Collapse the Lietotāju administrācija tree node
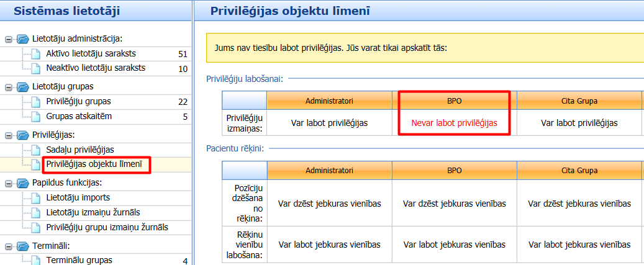The image size is (644, 265). pyautogui.click(x=9, y=39)
